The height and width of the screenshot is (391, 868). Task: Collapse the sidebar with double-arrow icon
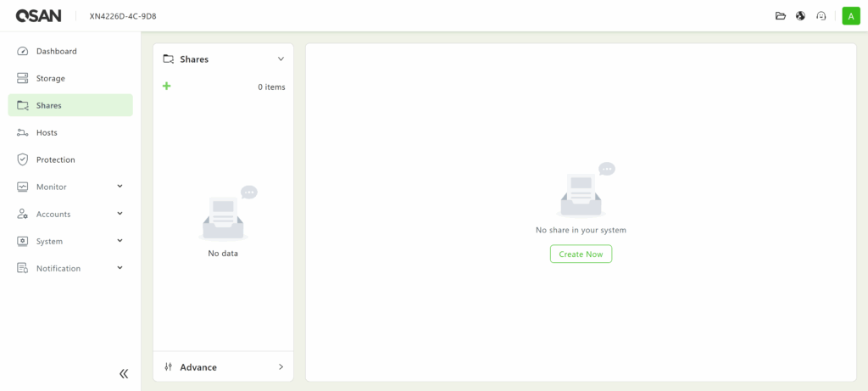[124, 373]
